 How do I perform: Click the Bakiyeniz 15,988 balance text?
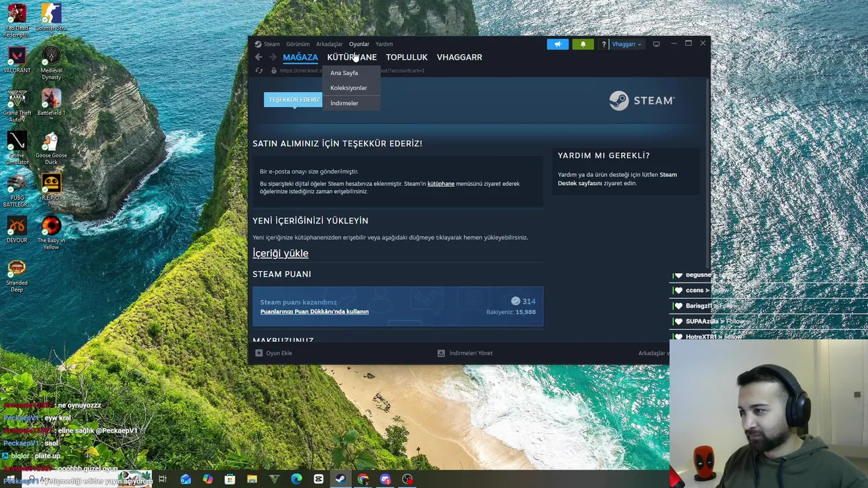pyautogui.click(x=511, y=312)
